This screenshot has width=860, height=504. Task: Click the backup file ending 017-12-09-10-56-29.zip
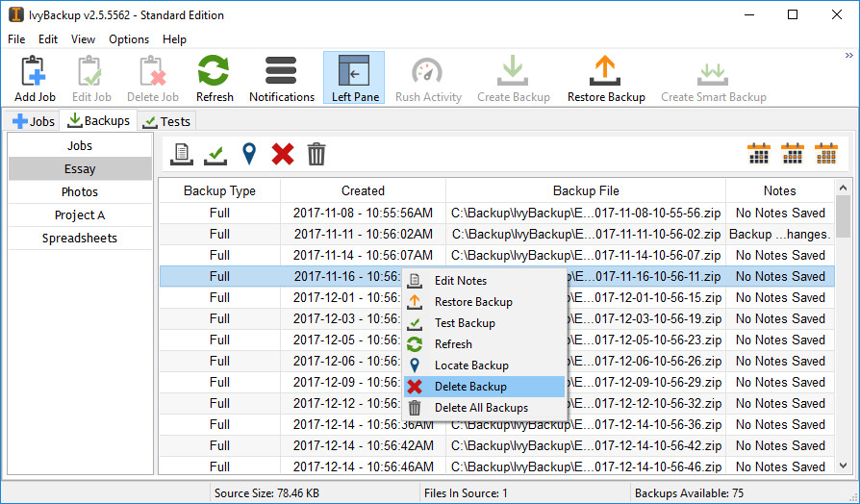[x=586, y=382]
